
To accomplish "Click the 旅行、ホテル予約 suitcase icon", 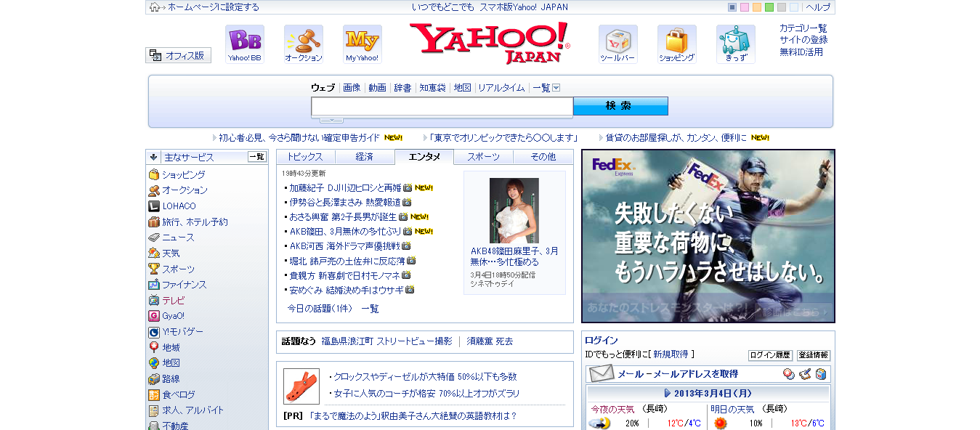I will [x=154, y=222].
